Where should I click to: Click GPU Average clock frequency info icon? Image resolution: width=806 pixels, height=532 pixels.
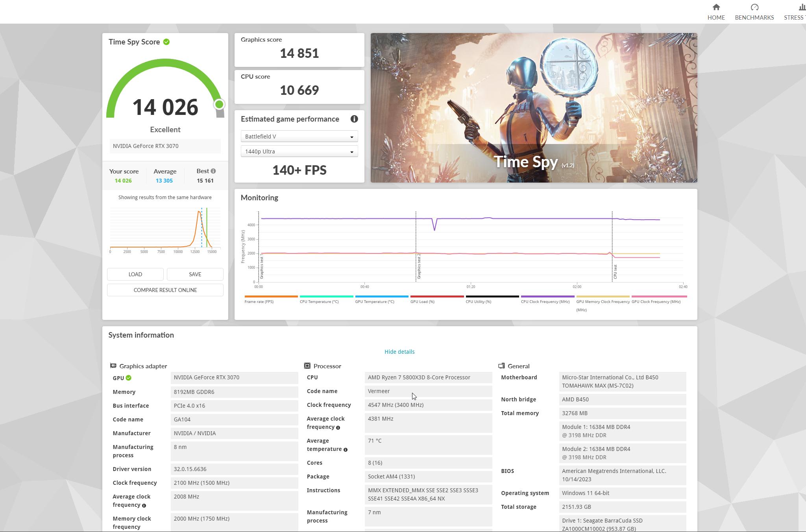(144, 506)
